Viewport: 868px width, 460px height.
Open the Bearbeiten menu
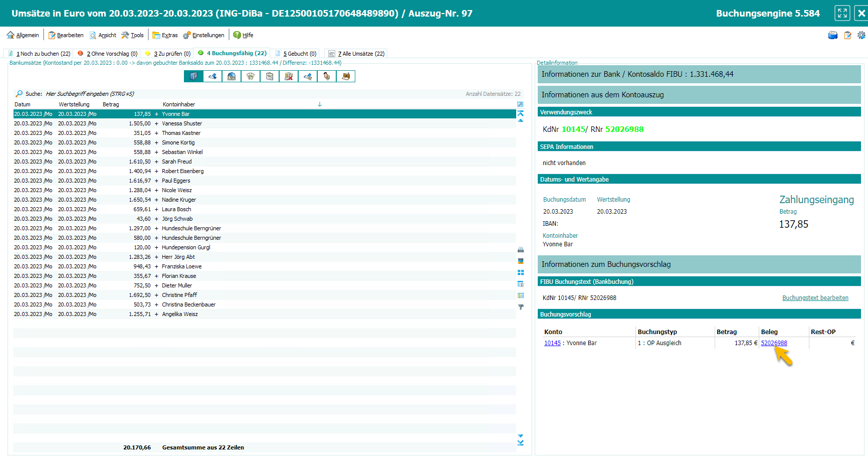pos(66,35)
